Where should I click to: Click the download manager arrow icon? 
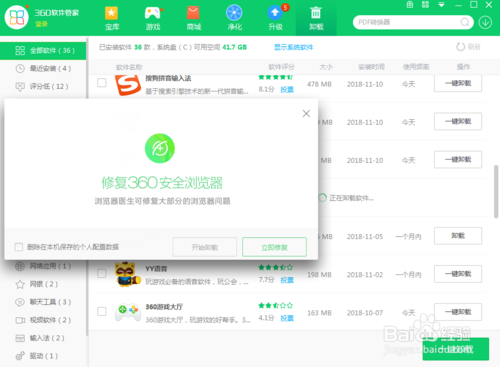pyautogui.click(x=485, y=23)
